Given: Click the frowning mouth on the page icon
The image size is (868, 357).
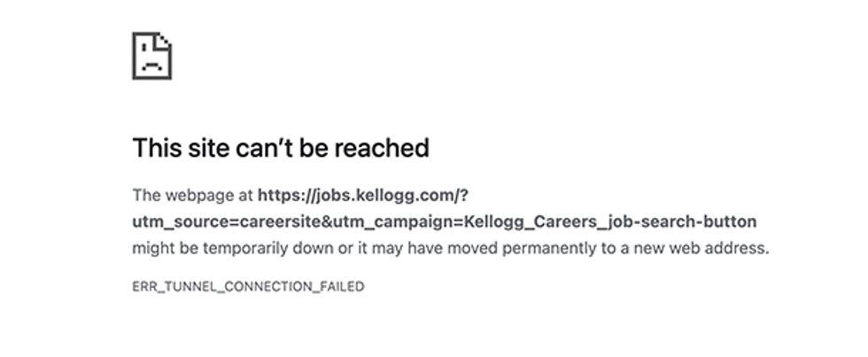Looking at the screenshot, I should pos(151,66).
